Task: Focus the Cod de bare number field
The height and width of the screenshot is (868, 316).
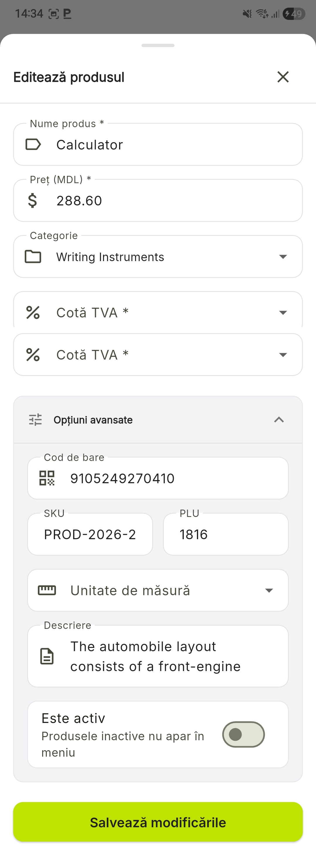Action: click(175, 478)
